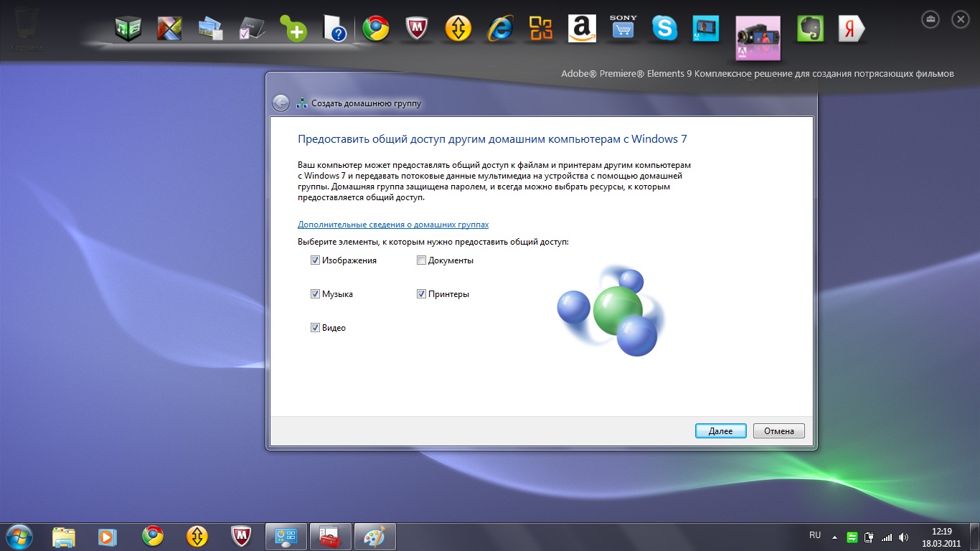The height and width of the screenshot is (551, 980).
Task: Click the Отмена button
Action: pos(779,431)
